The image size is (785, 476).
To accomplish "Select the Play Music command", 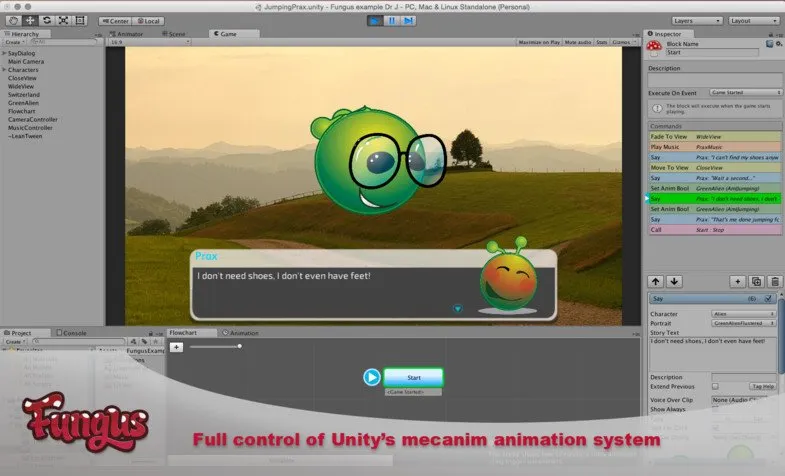I will tap(715, 147).
